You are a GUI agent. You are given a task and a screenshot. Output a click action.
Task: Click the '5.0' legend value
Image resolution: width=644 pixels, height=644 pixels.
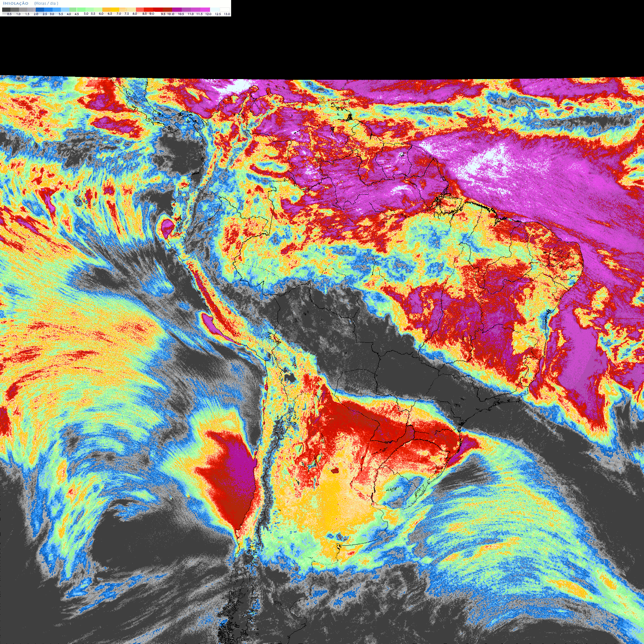pyautogui.click(x=86, y=14)
